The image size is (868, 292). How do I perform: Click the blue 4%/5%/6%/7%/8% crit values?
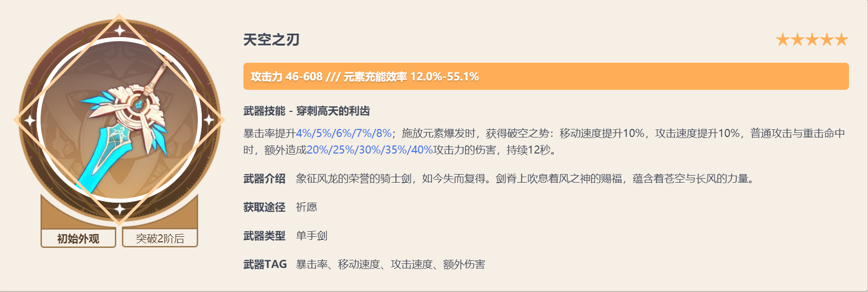click(344, 133)
